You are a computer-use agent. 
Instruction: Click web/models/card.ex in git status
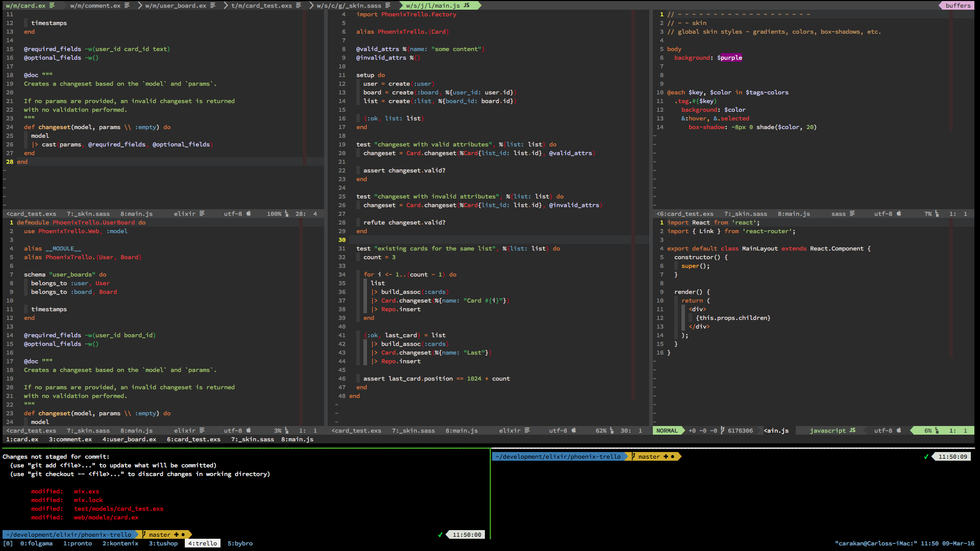[106, 517]
